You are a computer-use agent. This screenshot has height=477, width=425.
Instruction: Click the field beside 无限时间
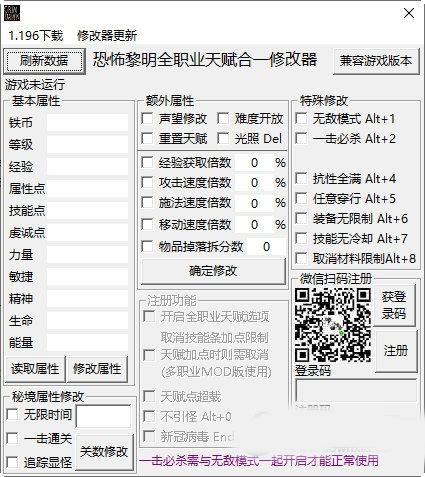pyautogui.click(x=103, y=416)
